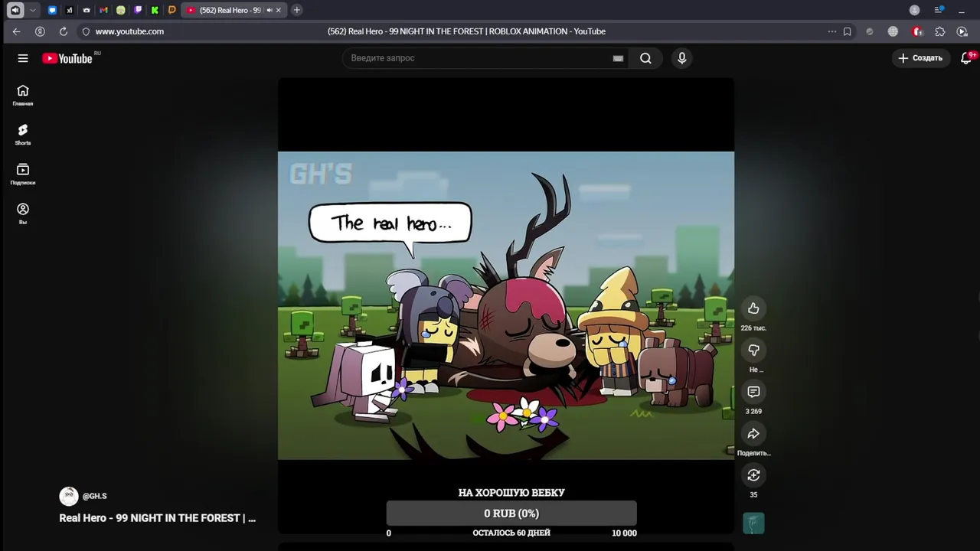Viewport: 980px width, 551px height.
Task: Click the 226 тыс. like count
Action: click(x=753, y=328)
